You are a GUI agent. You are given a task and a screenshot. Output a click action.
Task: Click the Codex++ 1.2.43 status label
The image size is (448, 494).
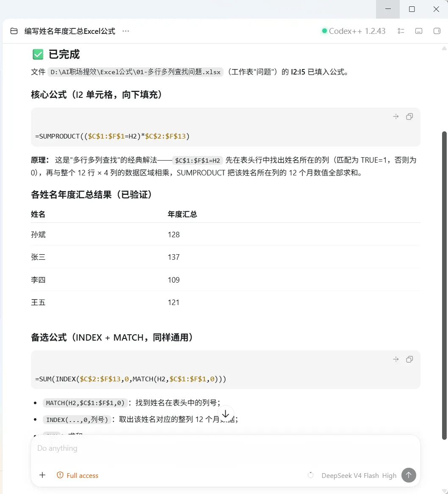click(354, 31)
